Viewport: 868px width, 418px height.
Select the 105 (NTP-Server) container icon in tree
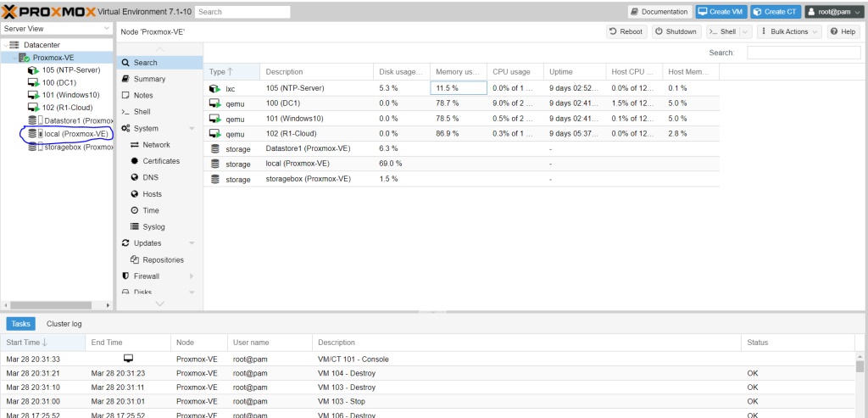point(34,70)
